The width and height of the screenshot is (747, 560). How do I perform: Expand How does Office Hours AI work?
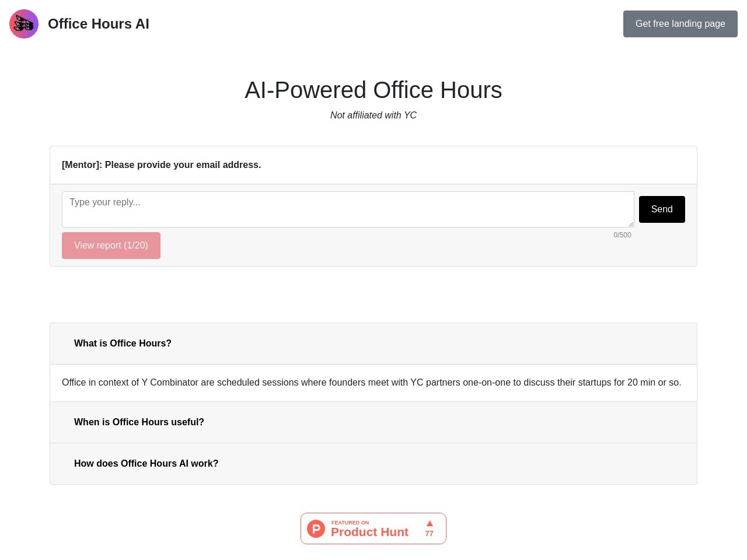click(x=373, y=464)
